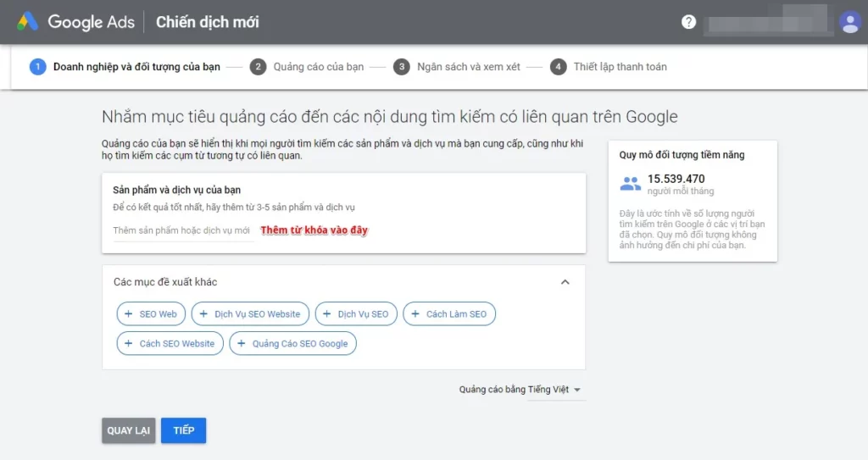Add the Dịch Vụ SEO suggestion
The height and width of the screenshot is (460, 868).
pyautogui.click(x=356, y=313)
